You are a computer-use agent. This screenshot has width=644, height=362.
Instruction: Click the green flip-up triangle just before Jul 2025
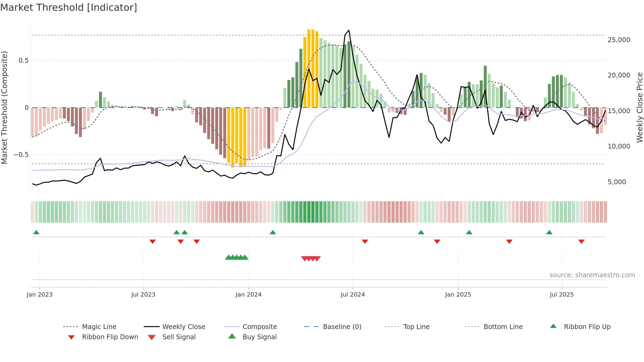click(x=549, y=232)
